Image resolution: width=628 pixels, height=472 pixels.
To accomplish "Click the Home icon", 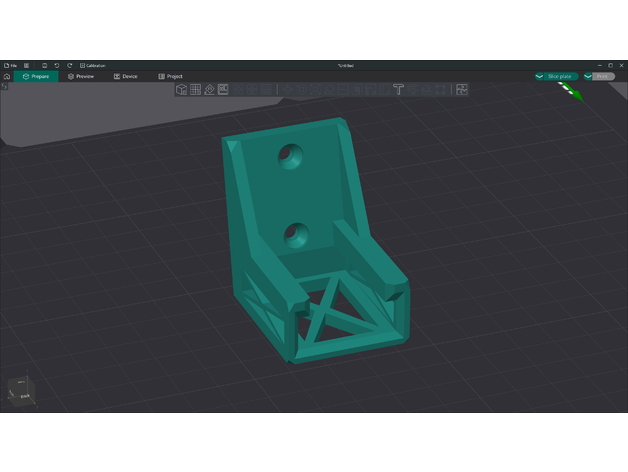I will pyautogui.click(x=7, y=76).
